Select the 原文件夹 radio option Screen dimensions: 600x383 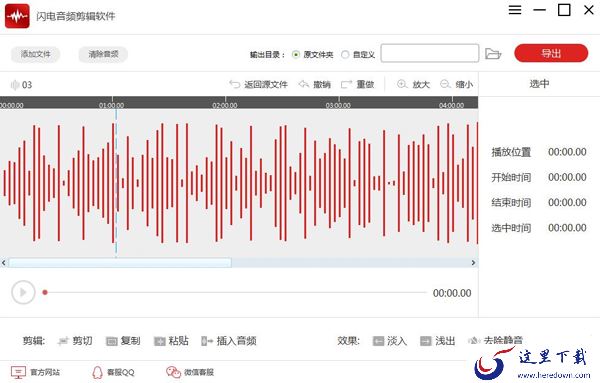[x=296, y=54]
